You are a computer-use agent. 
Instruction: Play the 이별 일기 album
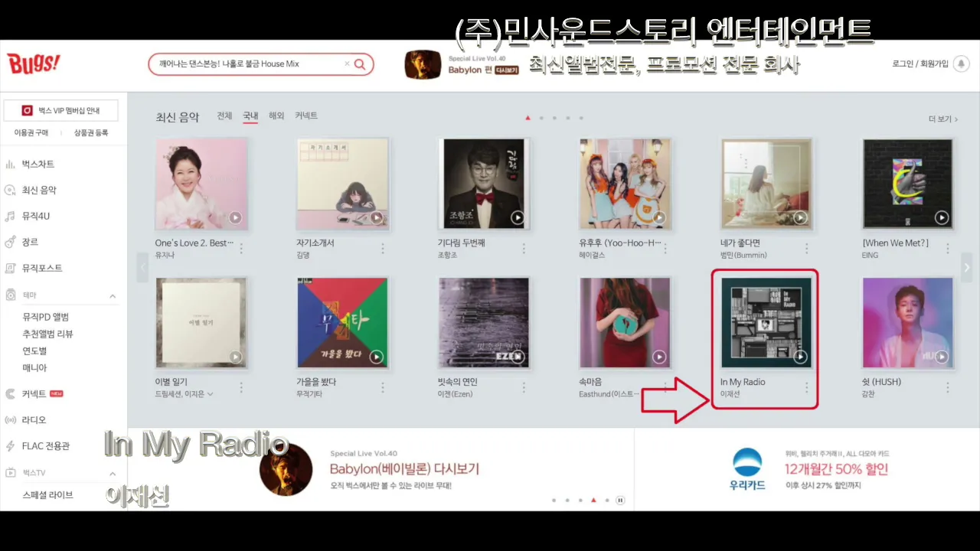(x=235, y=357)
